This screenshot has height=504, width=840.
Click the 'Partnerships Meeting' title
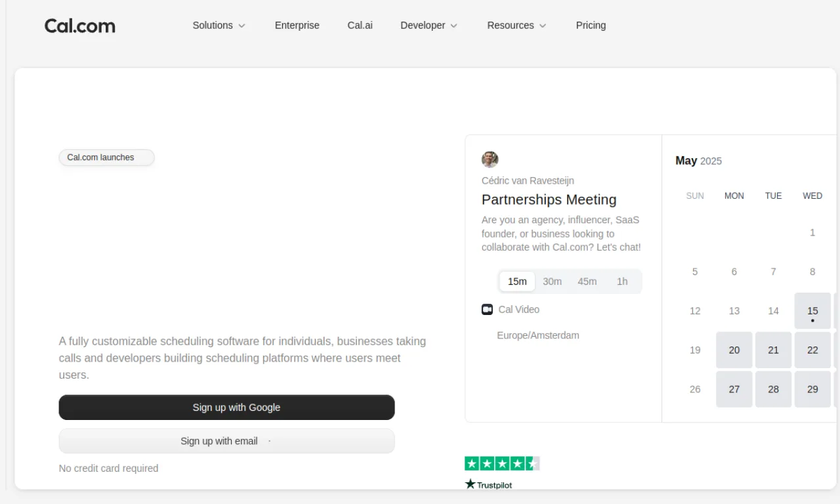(x=549, y=199)
